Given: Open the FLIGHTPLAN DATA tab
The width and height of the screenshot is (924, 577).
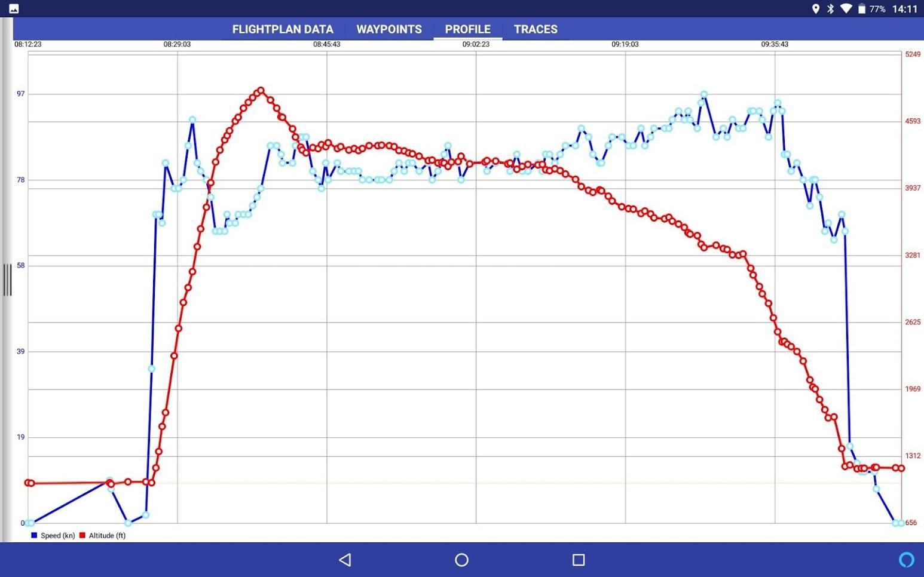Looking at the screenshot, I should click(x=283, y=29).
